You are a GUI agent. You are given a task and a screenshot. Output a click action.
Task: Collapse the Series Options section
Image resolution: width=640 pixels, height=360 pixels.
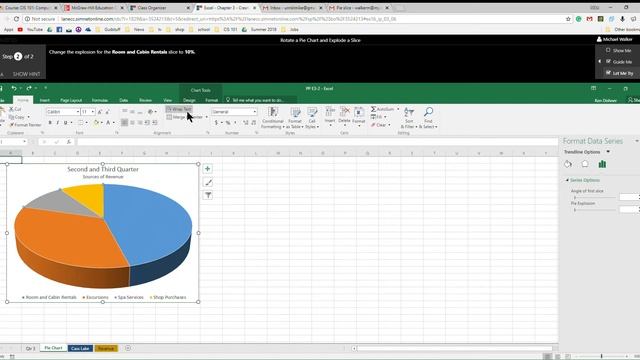567,180
